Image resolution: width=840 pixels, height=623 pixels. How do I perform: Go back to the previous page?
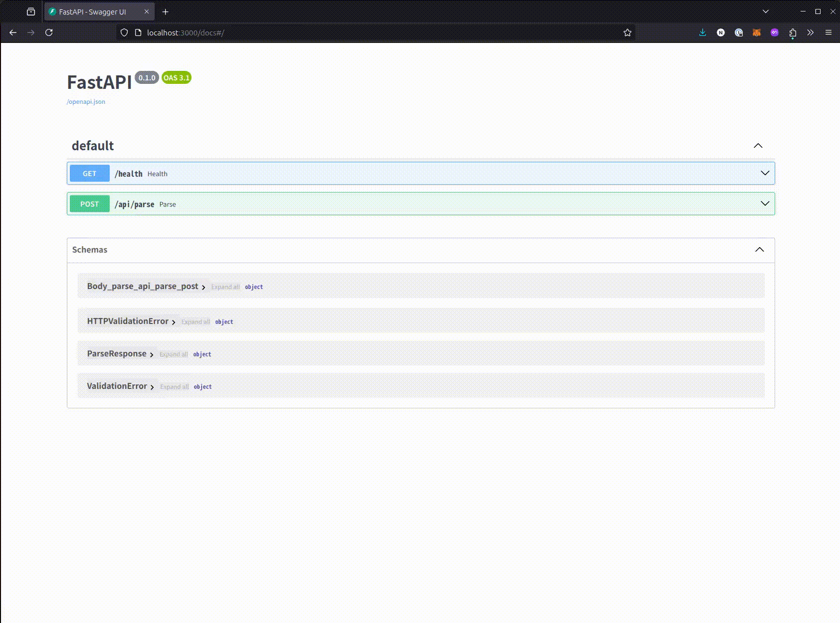pyautogui.click(x=13, y=32)
